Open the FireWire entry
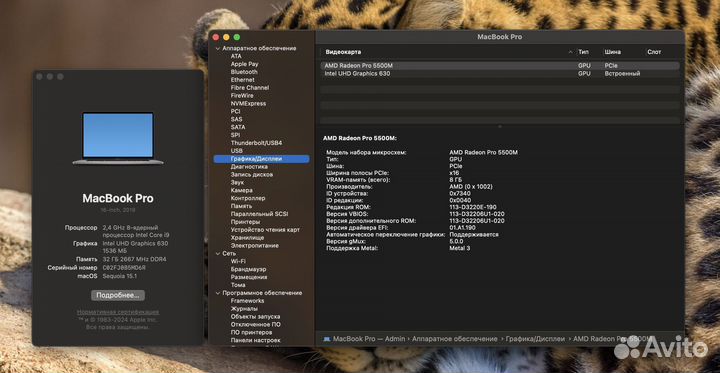This screenshot has width=720, height=373. (x=242, y=95)
